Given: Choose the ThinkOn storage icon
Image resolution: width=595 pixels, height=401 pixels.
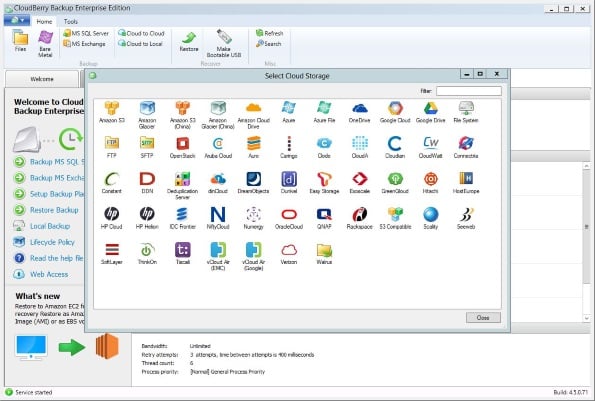Looking at the screenshot, I should (147, 253).
